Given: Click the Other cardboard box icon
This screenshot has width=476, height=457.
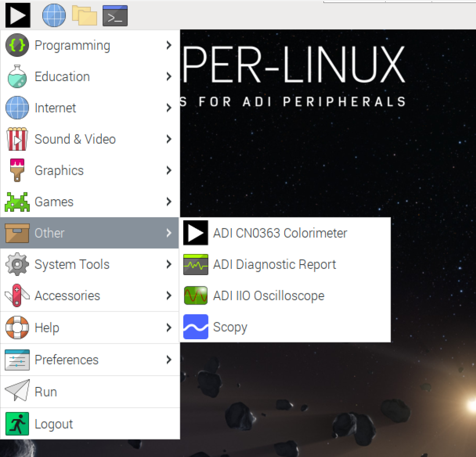Looking at the screenshot, I should tap(17, 233).
